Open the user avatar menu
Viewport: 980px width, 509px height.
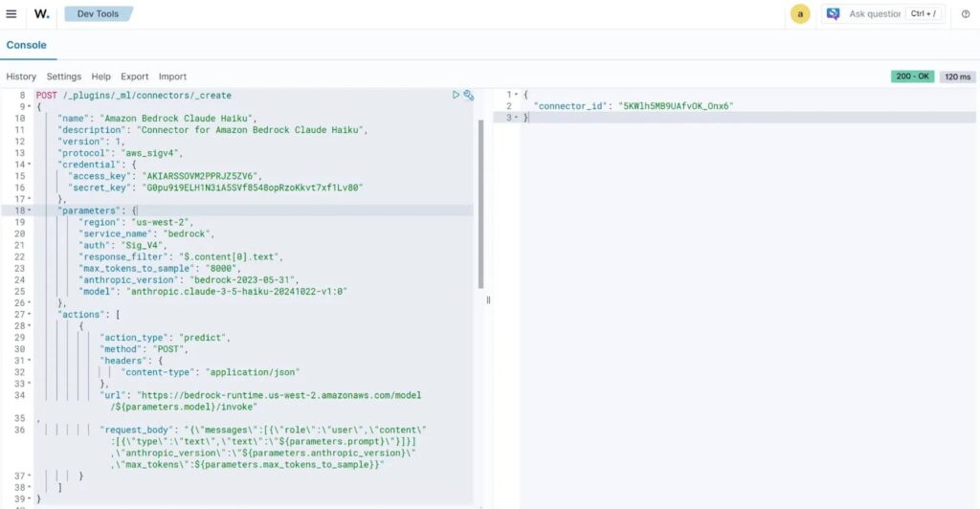tap(800, 13)
